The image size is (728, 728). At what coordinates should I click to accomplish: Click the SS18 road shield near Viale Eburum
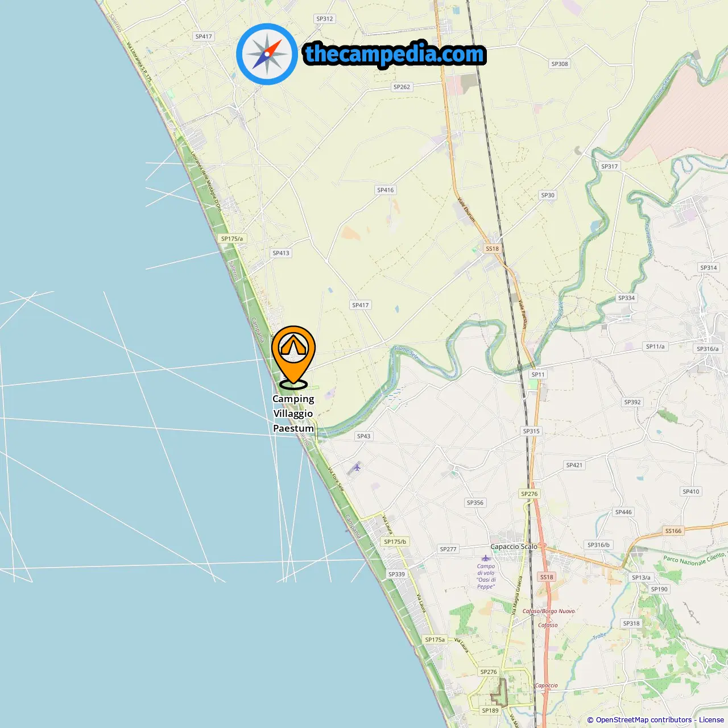click(x=492, y=249)
